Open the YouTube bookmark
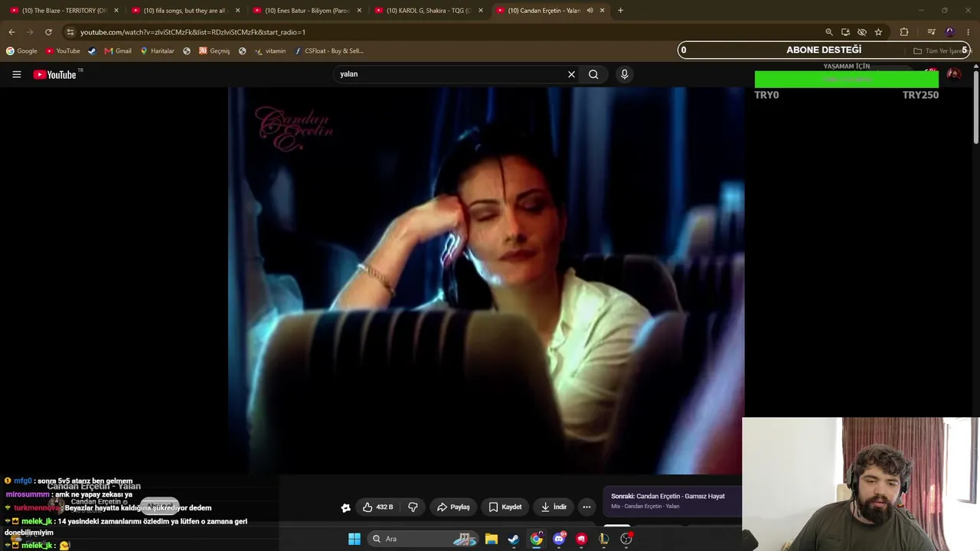Screen dimensions: 980x551 [x=63, y=51]
